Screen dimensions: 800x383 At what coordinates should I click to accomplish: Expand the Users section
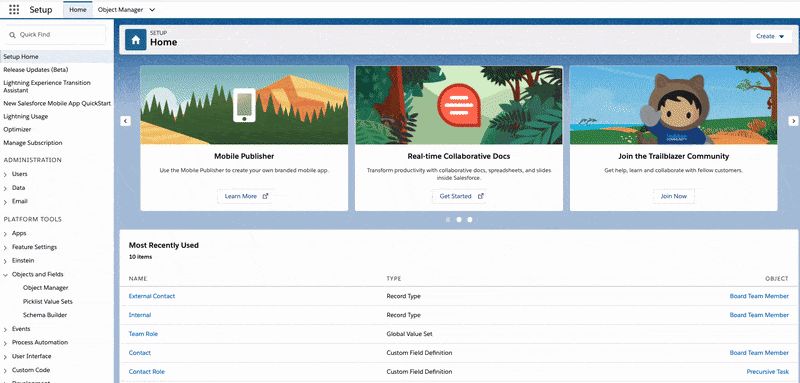[x=6, y=174]
